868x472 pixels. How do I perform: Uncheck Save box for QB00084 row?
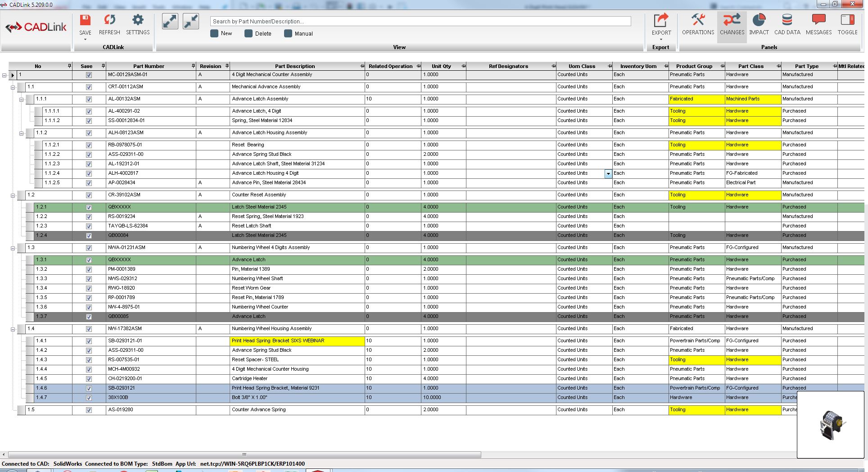(x=89, y=236)
